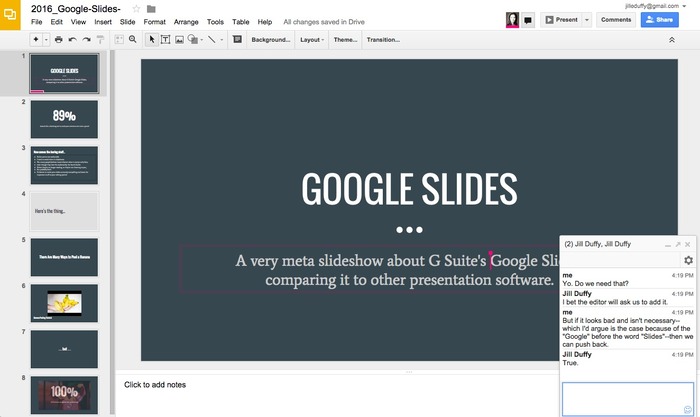The image size is (700, 417).
Task: Click the blue Share button
Action: point(659,19)
